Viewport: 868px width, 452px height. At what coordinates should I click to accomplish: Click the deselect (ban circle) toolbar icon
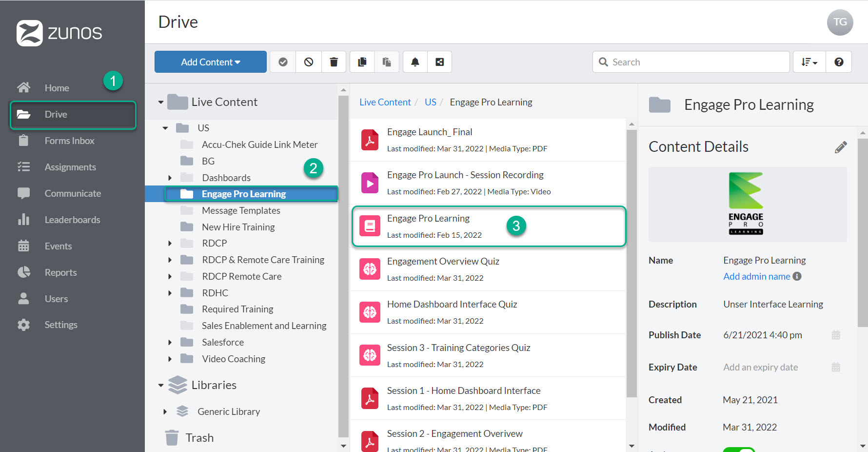309,62
